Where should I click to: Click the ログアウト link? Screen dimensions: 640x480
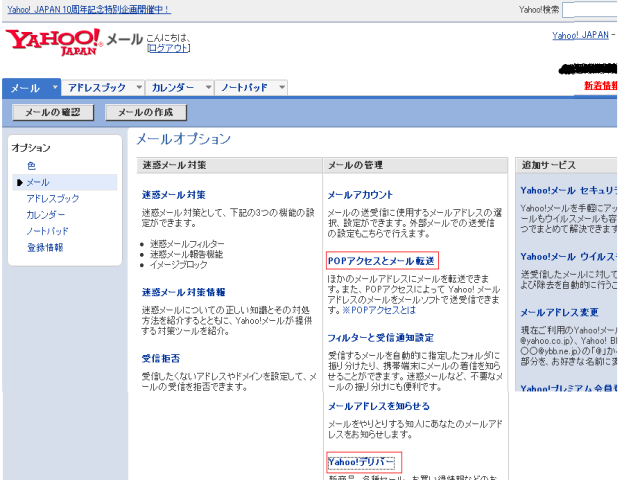[x=167, y=47]
